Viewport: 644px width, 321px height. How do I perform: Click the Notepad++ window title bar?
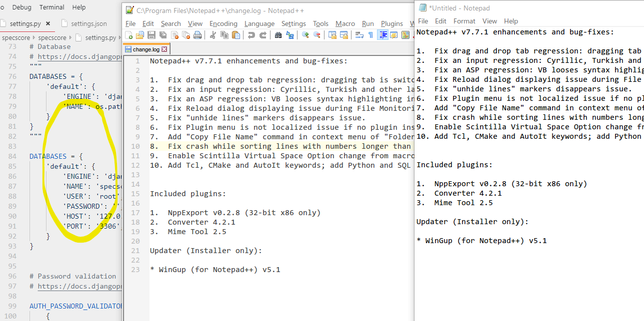pos(268,10)
